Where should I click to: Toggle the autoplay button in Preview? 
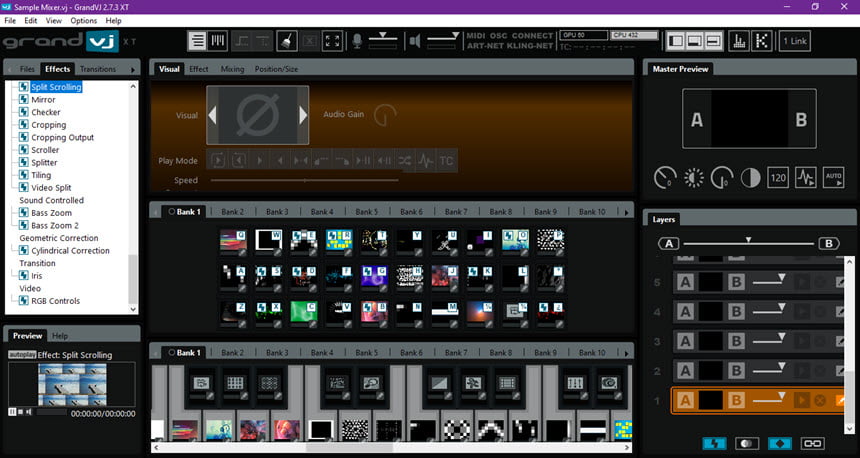pos(22,355)
